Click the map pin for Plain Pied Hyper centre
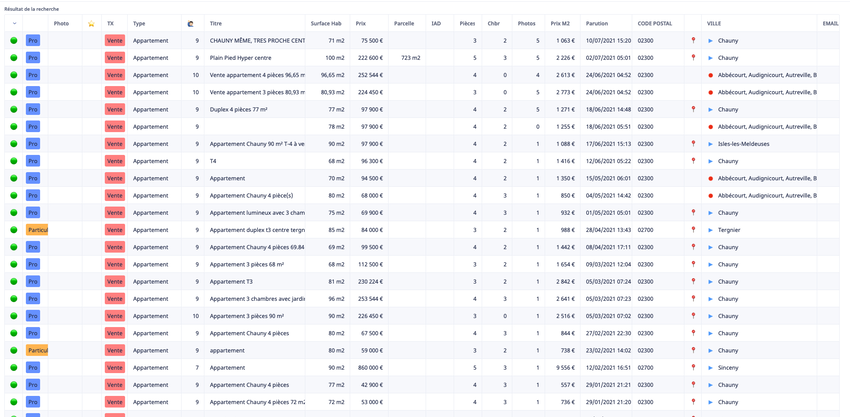 coord(693,58)
